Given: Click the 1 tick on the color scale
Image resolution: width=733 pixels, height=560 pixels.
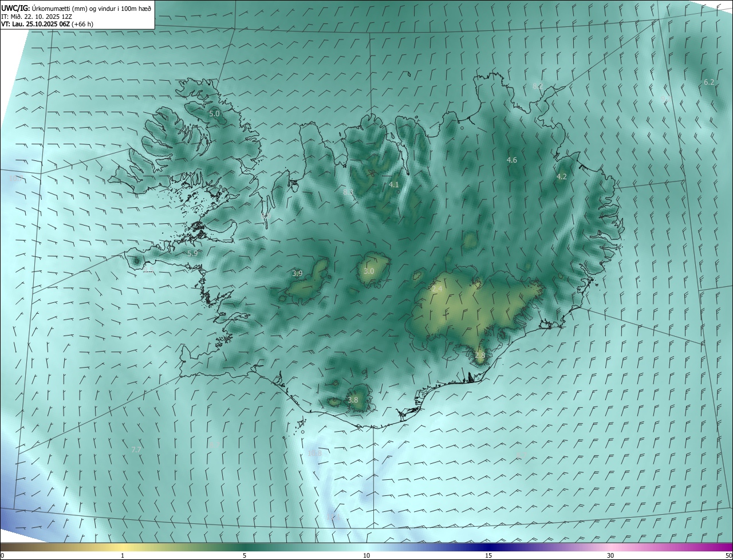Looking at the screenshot, I should tap(123, 556).
